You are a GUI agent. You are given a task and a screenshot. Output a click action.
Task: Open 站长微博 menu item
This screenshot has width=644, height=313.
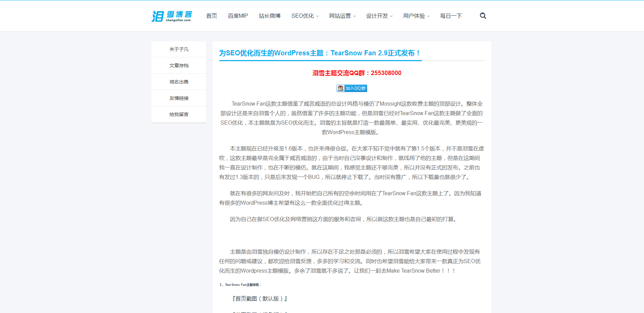click(269, 16)
